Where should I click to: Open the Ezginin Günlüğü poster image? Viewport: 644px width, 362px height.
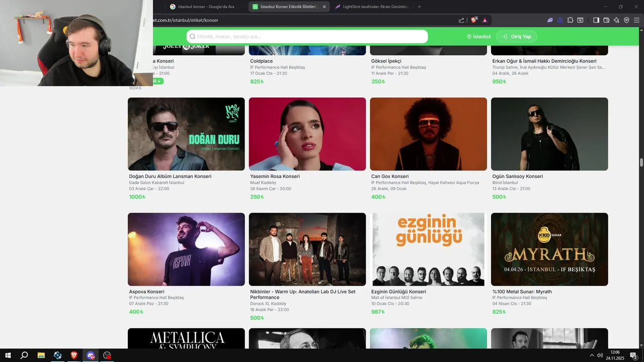coord(428,249)
